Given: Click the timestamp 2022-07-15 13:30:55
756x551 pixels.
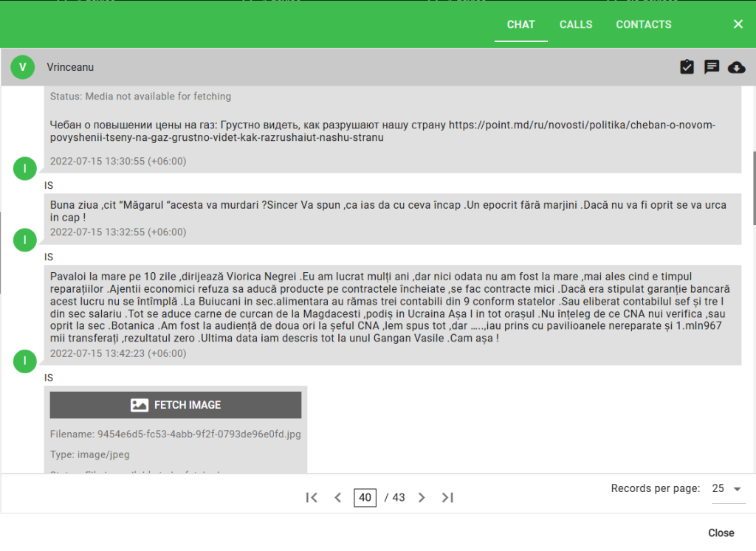Looking at the screenshot, I should 118,161.
